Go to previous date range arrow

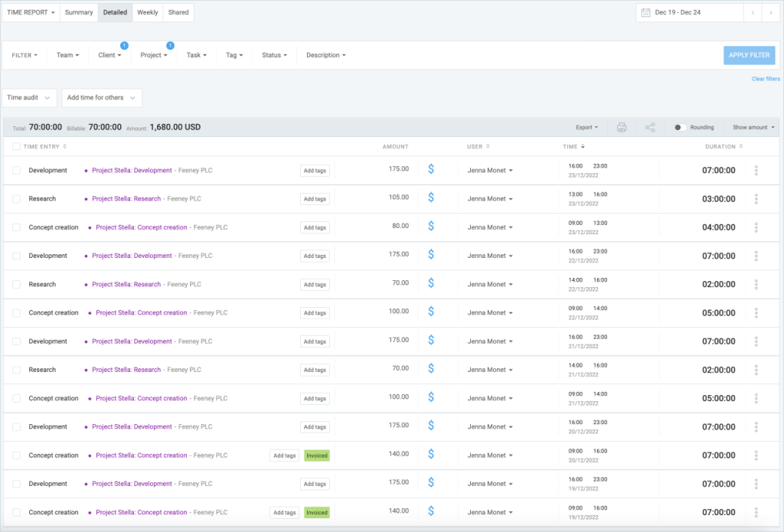[x=753, y=12]
